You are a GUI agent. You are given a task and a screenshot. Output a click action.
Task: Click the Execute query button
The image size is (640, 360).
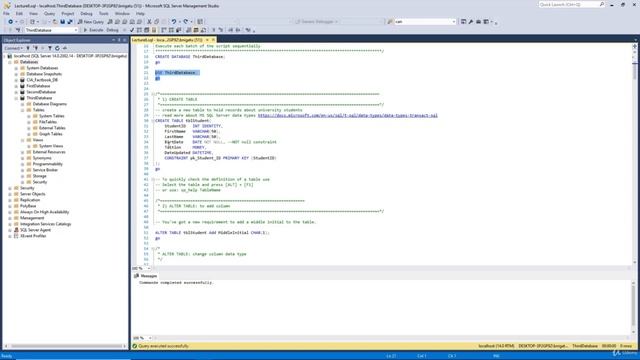[x=93, y=30]
